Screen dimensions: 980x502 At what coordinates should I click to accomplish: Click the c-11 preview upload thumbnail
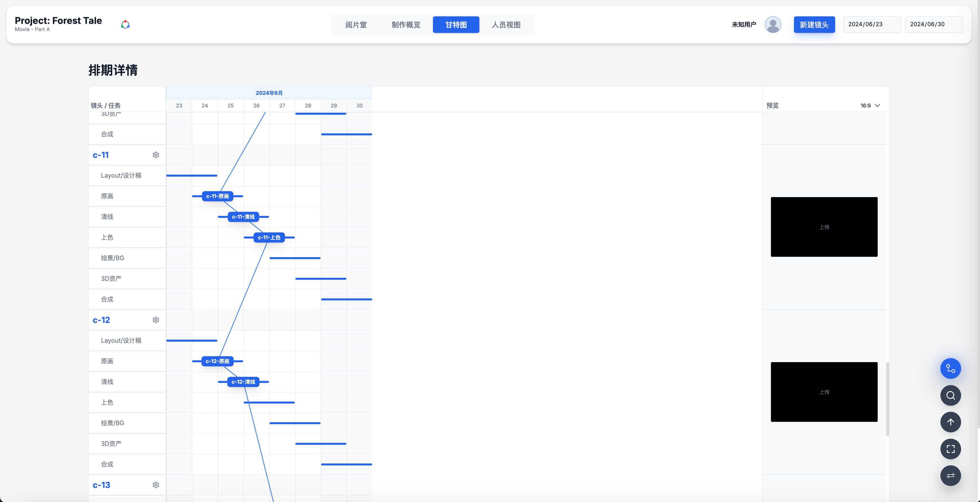click(824, 227)
